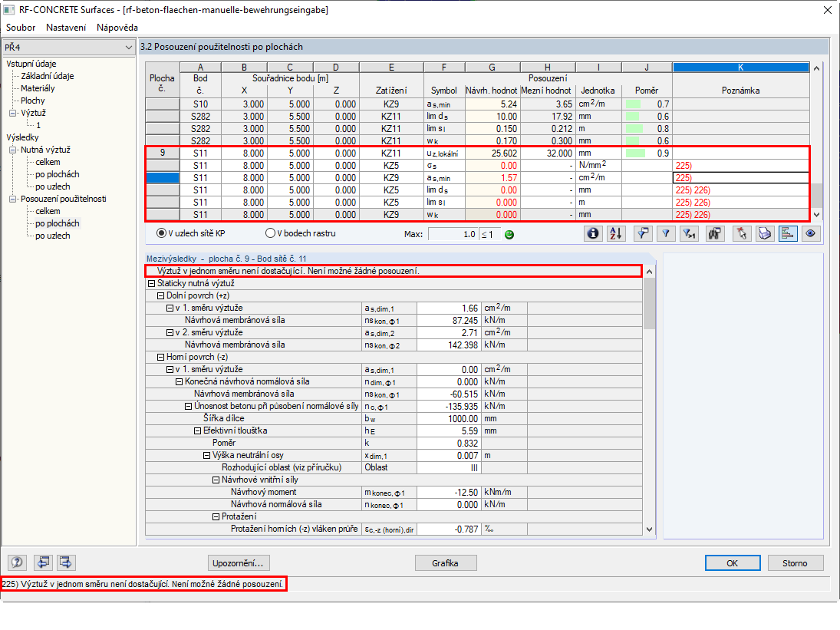Viewport: 840px width, 630px height.
Task: Activate the pick-in-graphics cursor button
Action: [x=742, y=233]
